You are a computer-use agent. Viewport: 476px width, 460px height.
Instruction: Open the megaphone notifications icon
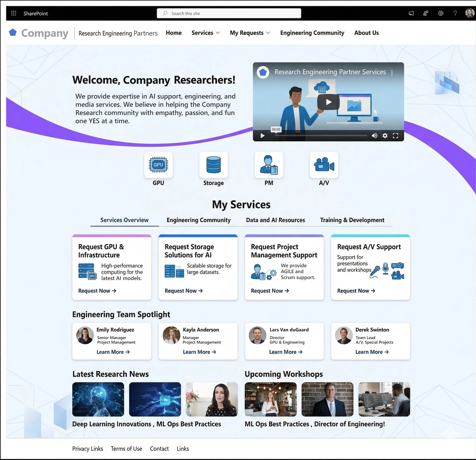click(x=411, y=13)
